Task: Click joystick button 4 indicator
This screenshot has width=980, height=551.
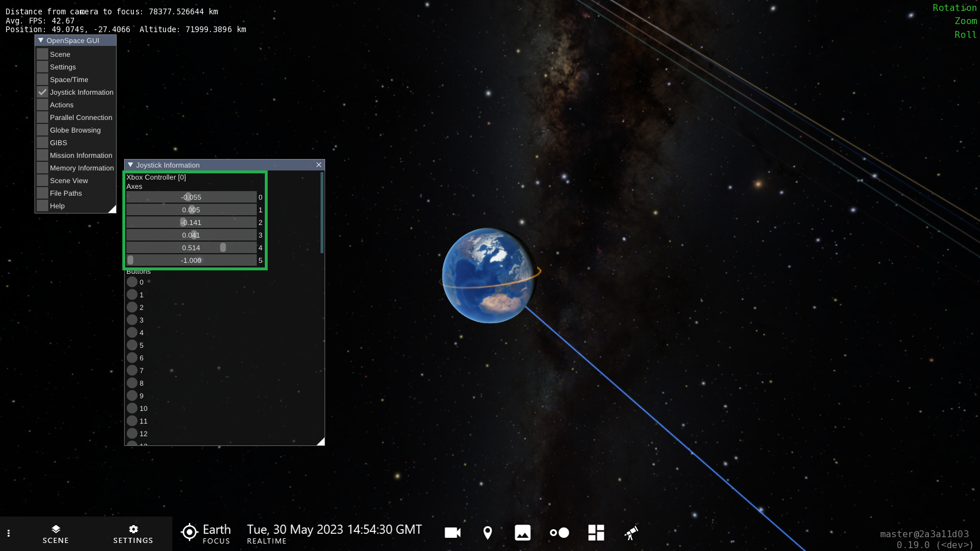Action: pos(132,332)
